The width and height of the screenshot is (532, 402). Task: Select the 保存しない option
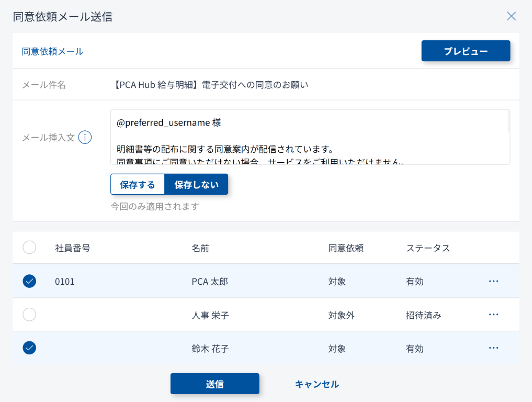click(196, 185)
